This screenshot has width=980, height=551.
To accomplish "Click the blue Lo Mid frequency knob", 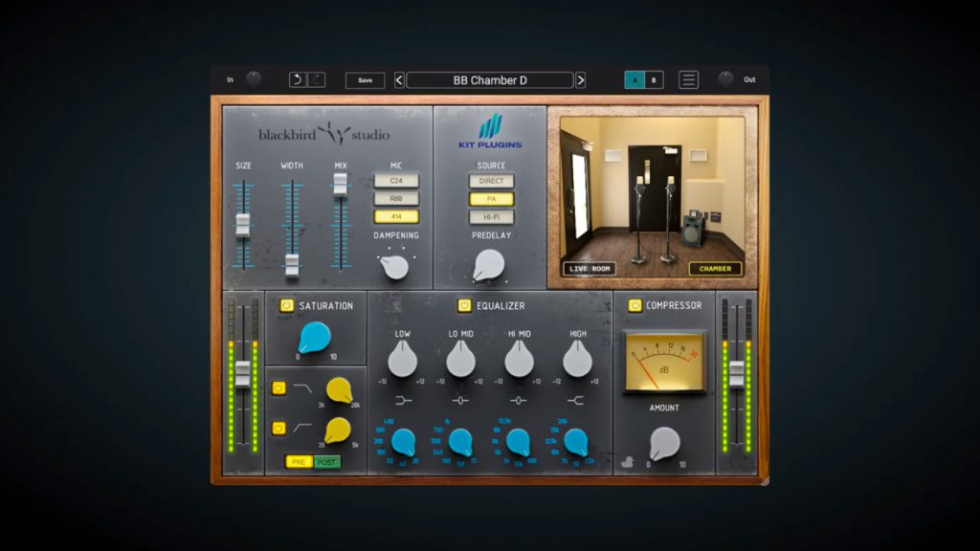I will (461, 442).
